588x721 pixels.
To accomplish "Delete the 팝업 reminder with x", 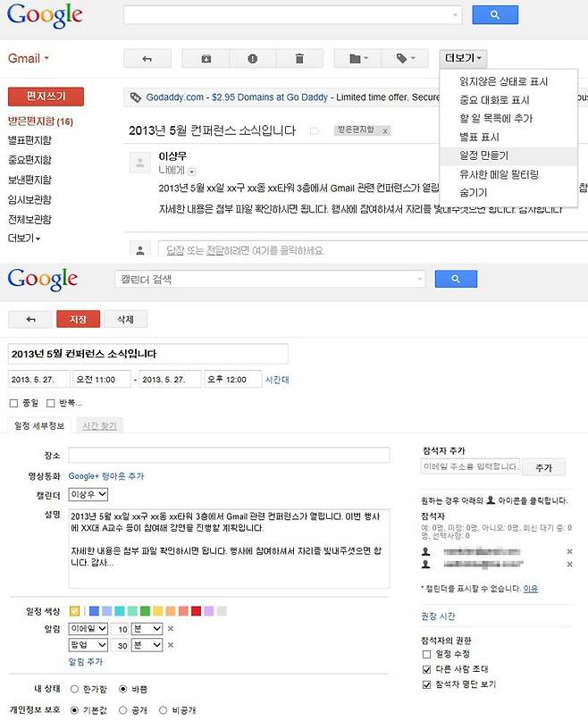I will [x=171, y=645].
